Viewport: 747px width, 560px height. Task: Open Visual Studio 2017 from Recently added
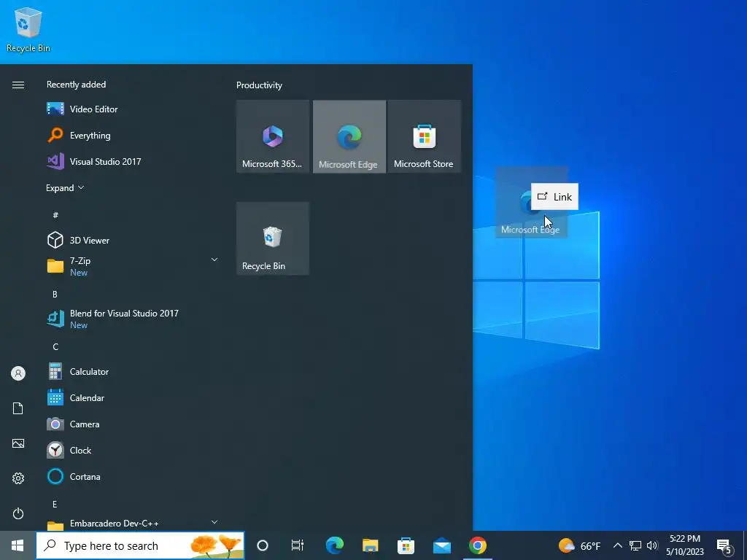[x=133, y=161]
